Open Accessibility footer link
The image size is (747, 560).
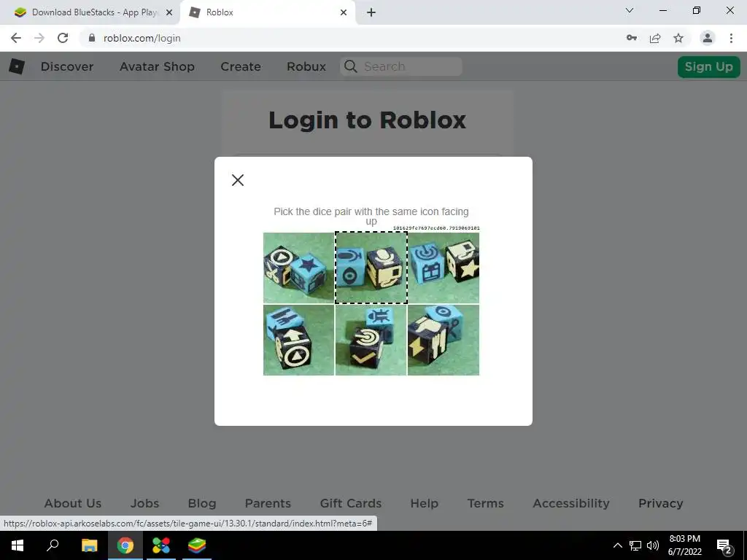point(571,503)
